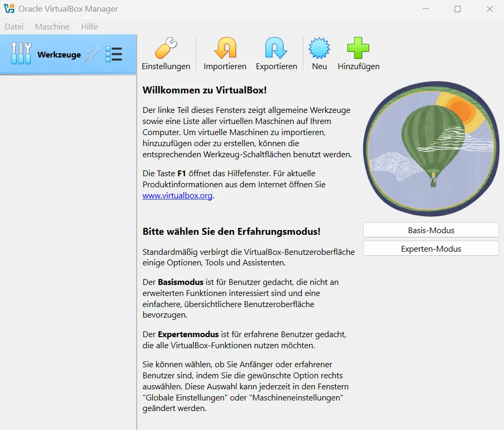Image resolution: width=504 pixels, height=430 pixels.
Task: Create a new VM with the Neu icon
Action: tap(319, 48)
